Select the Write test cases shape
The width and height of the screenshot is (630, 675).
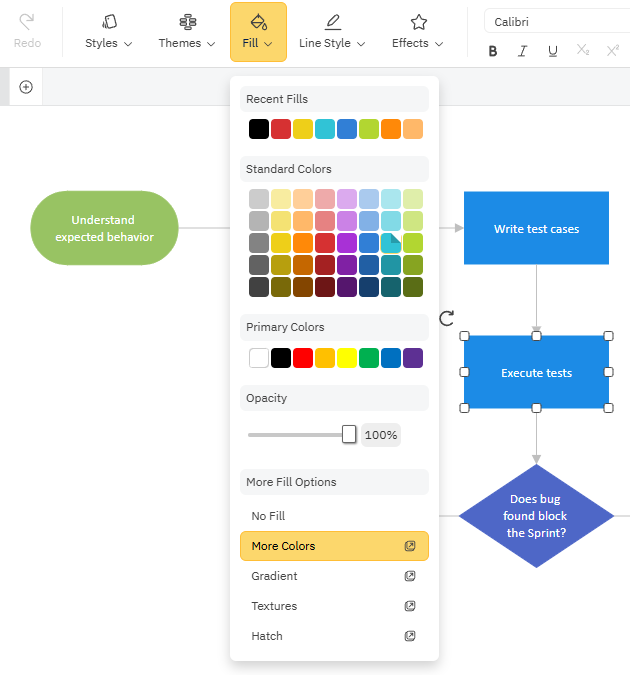pyautogui.click(x=536, y=229)
